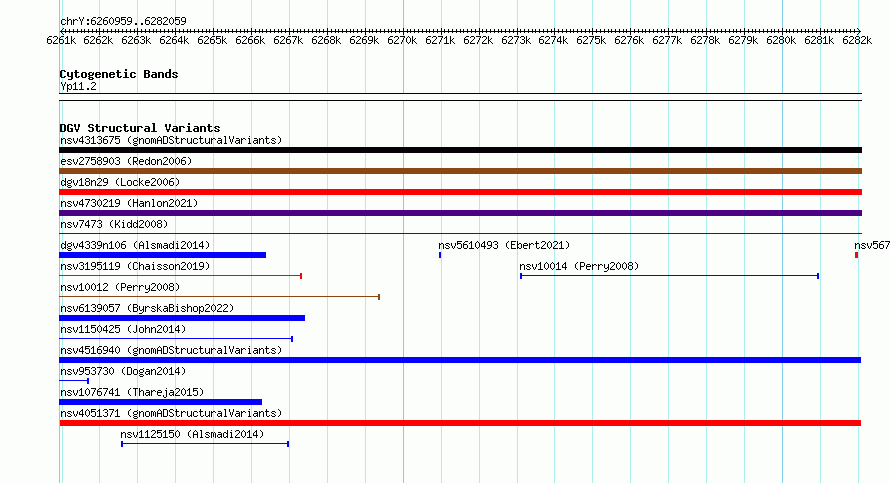Viewport: 890px width, 483px height.
Task: Select the short blue nsv953730 variant line
Action: click(x=74, y=381)
